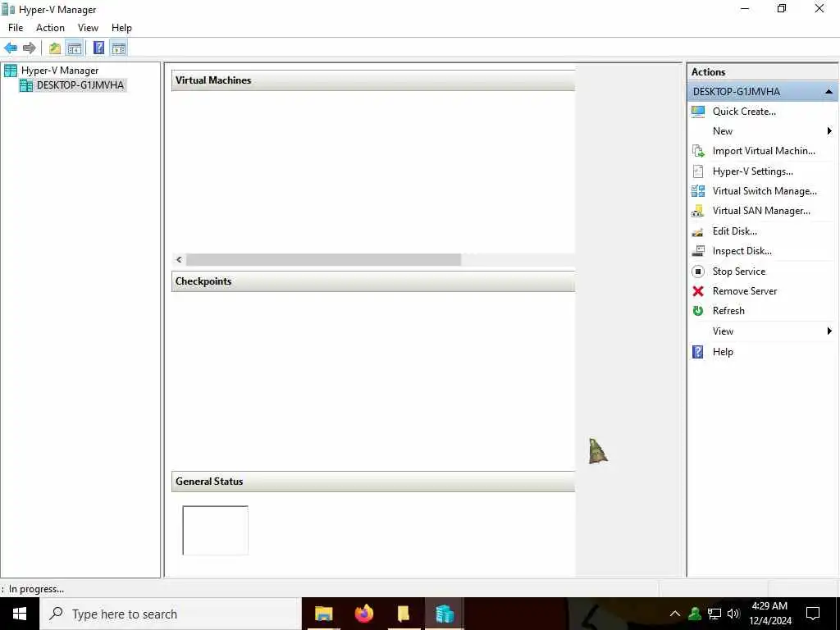Screen dimensions: 840x630
Task: Open the notification center icon
Action: [813, 614]
